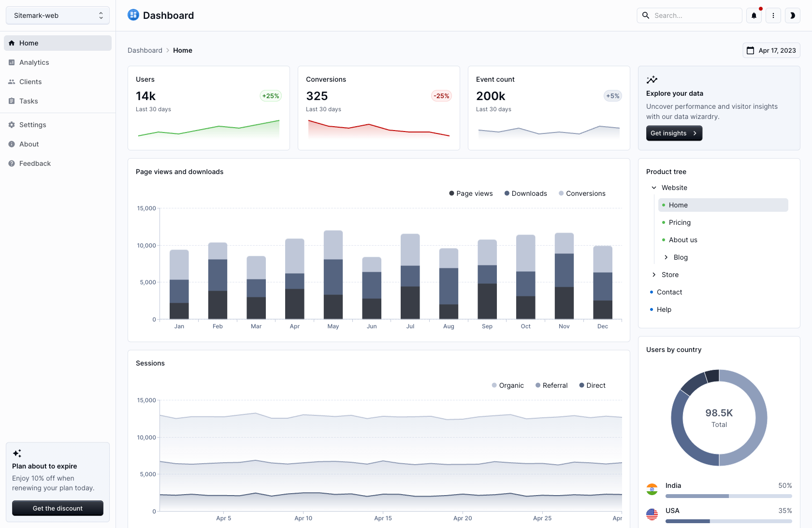Click the Settings gear icon in sidebar

click(x=12, y=125)
